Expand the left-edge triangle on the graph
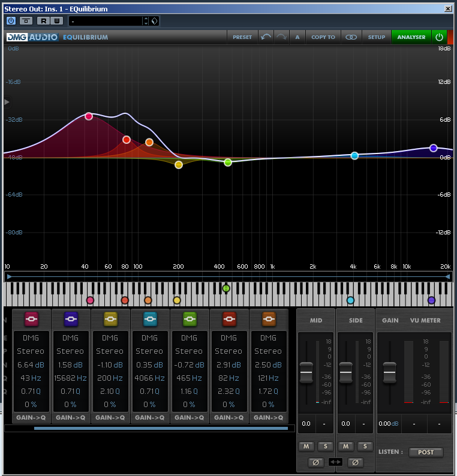The image size is (457, 476). coord(7,102)
